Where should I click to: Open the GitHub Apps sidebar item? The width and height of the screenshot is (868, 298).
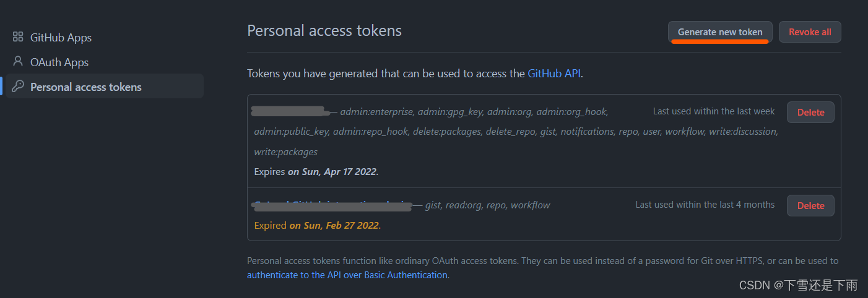61,38
